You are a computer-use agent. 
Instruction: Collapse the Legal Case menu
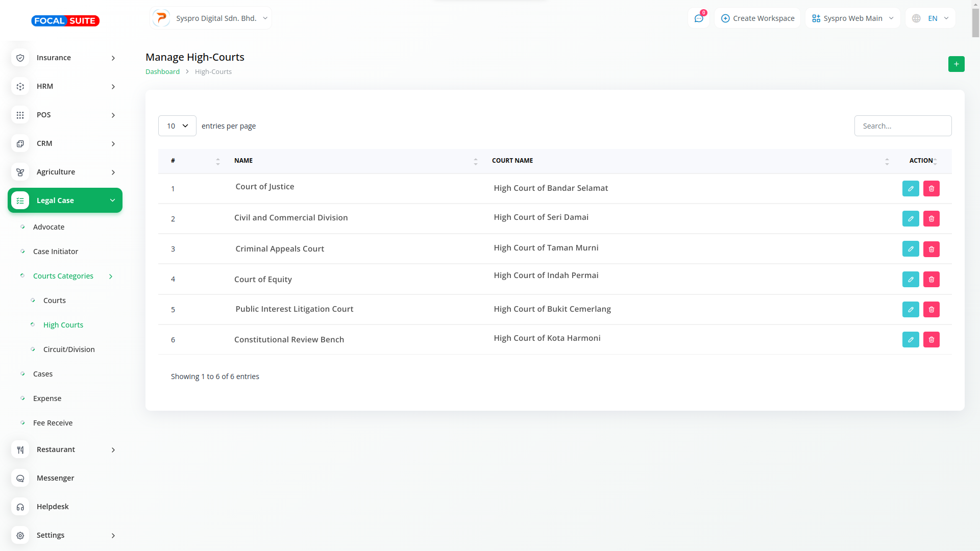(x=65, y=201)
